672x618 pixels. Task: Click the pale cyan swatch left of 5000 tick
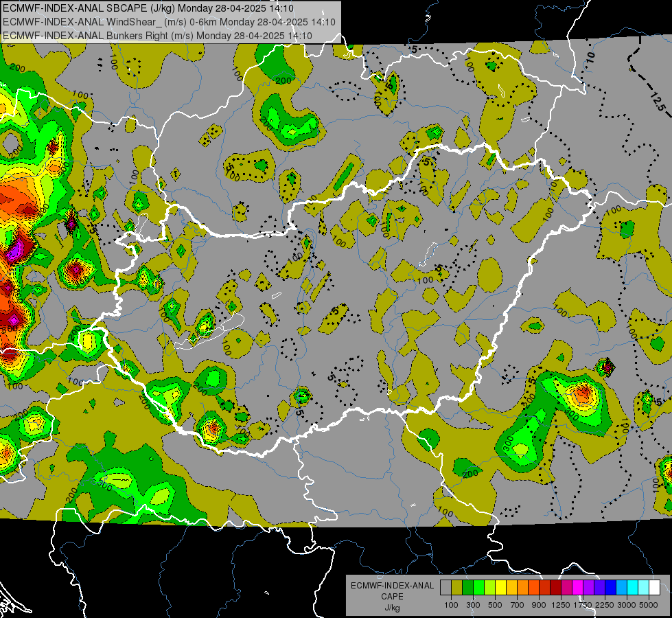coord(644,588)
